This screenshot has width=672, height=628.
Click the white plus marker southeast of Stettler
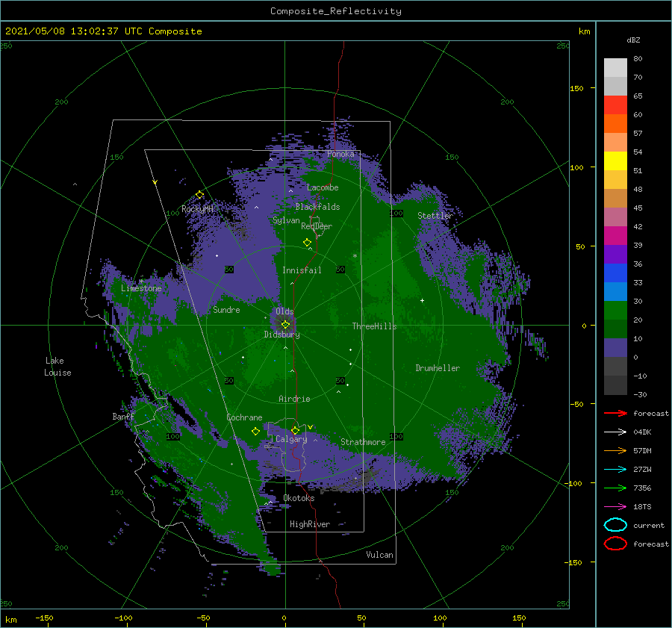tap(422, 300)
